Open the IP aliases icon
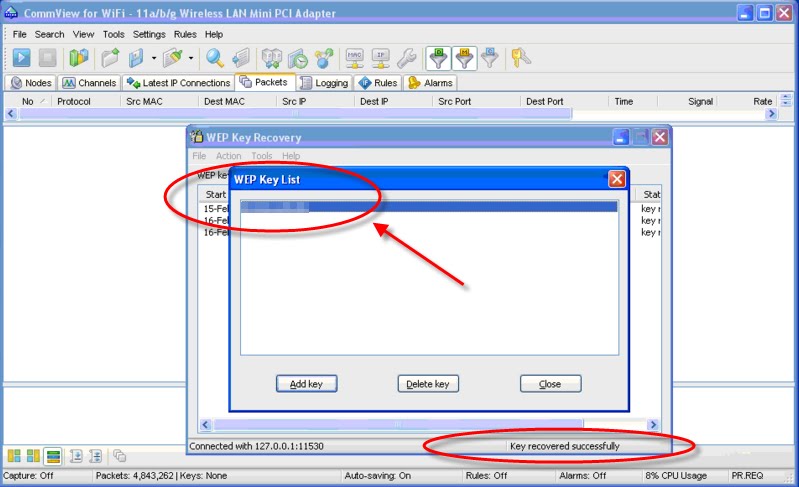 [380, 58]
